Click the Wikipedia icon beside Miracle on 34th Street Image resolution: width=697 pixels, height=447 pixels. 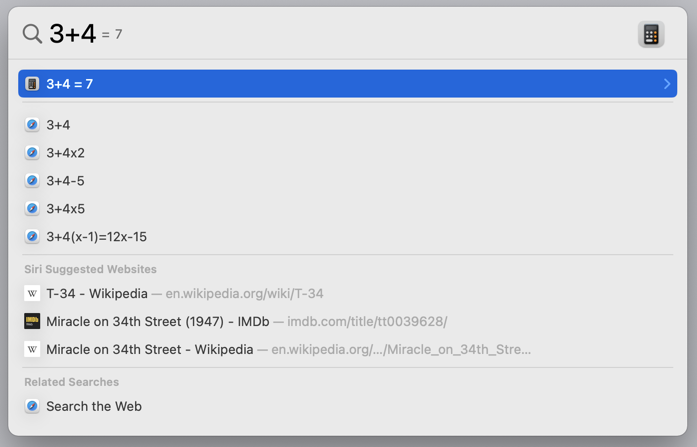pos(32,350)
